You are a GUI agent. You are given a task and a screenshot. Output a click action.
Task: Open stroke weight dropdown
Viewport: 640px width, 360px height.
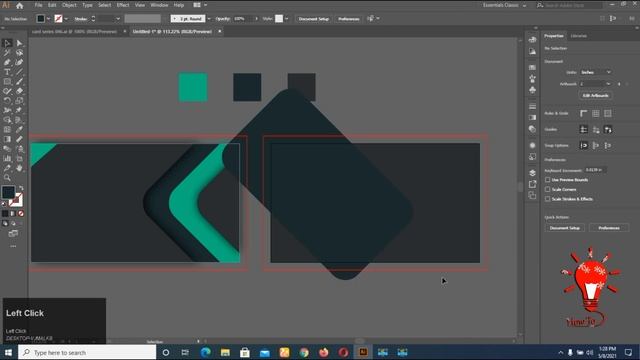click(x=118, y=19)
